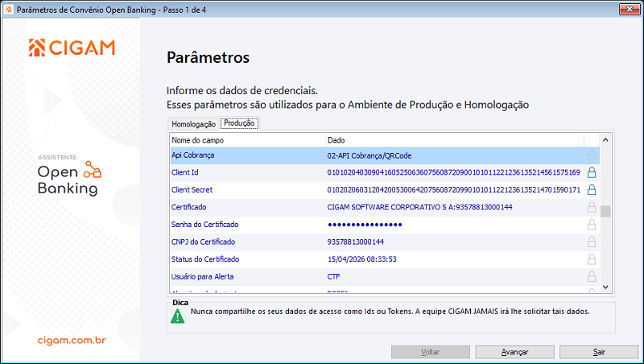Click the lock icon for Senha do Certificado
This screenshot has width=644, height=364.
[592, 225]
